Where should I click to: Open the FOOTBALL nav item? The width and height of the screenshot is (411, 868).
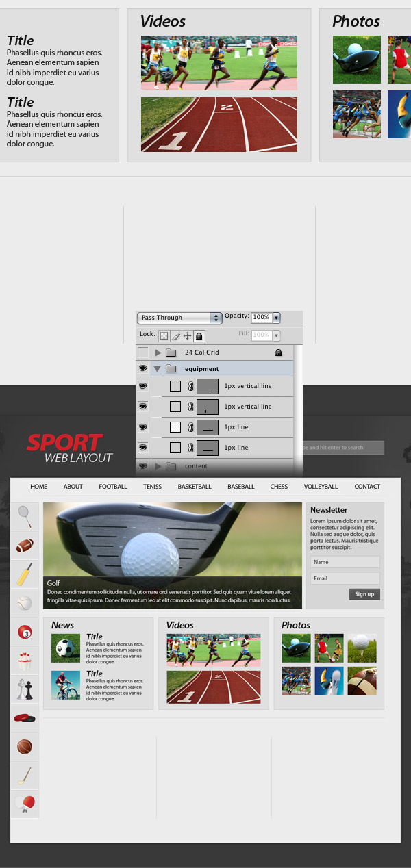pyautogui.click(x=113, y=487)
